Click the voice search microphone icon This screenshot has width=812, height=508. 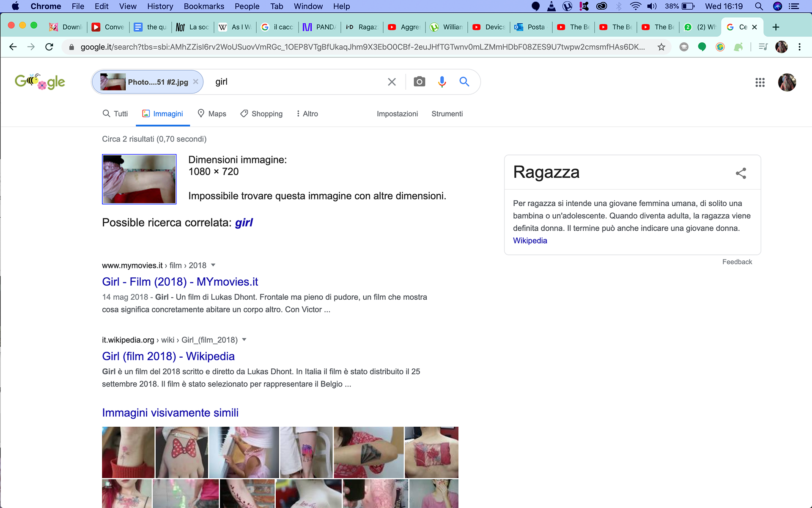click(442, 82)
